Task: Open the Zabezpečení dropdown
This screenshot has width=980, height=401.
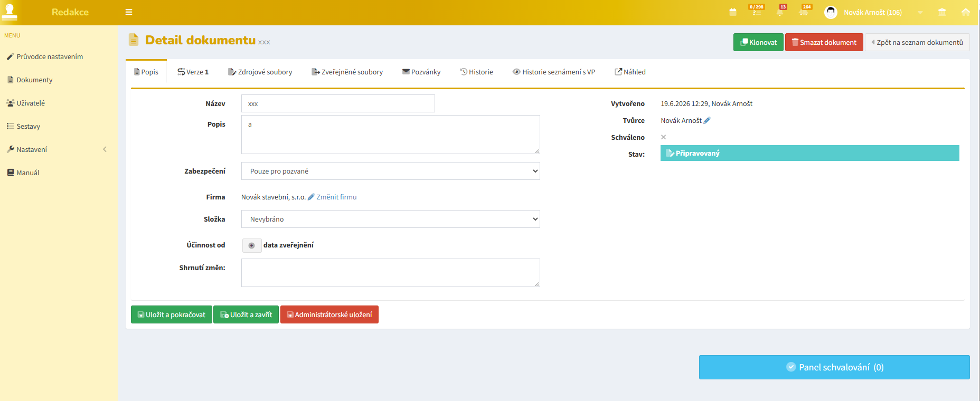Action: pos(391,171)
